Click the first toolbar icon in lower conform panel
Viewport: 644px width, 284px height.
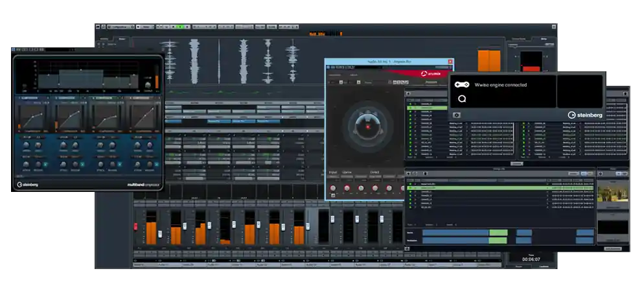[408, 173]
